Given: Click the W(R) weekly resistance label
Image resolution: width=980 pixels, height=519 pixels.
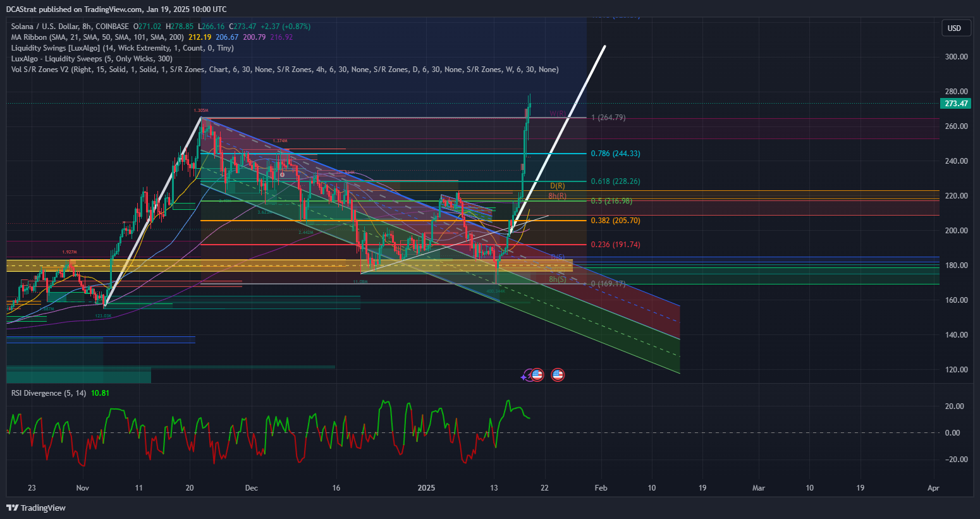Looking at the screenshot, I should click(x=558, y=114).
